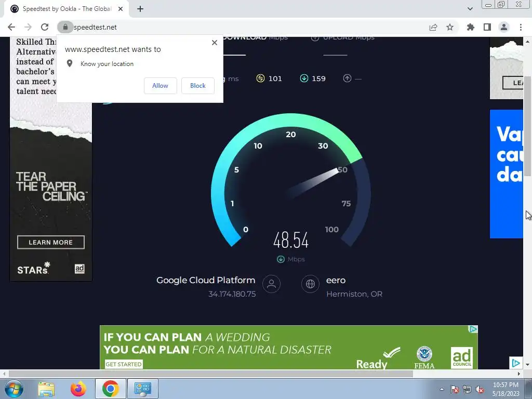The width and height of the screenshot is (532, 399).
Task: Click the upload latency arrow icon
Action: [x=347, y=78]
